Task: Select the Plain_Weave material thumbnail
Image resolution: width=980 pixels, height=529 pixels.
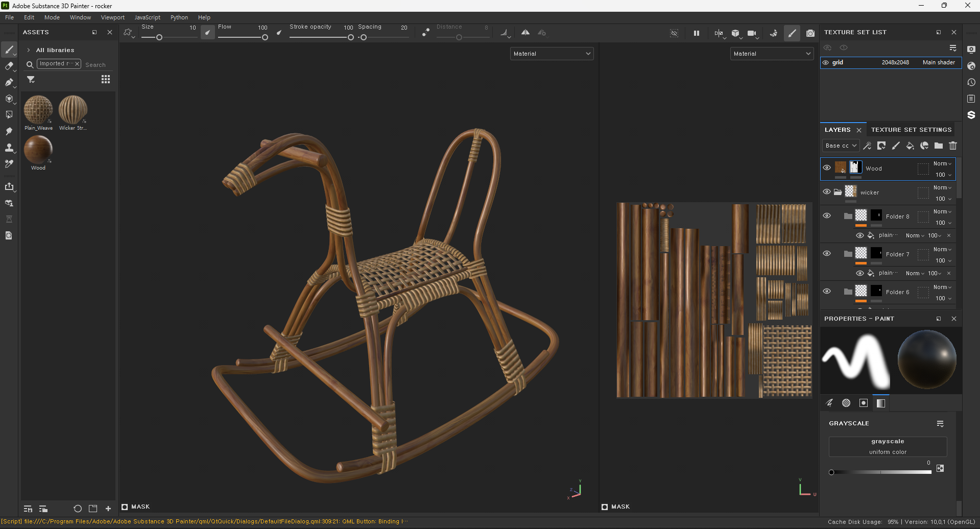Action: coord(38,109)
